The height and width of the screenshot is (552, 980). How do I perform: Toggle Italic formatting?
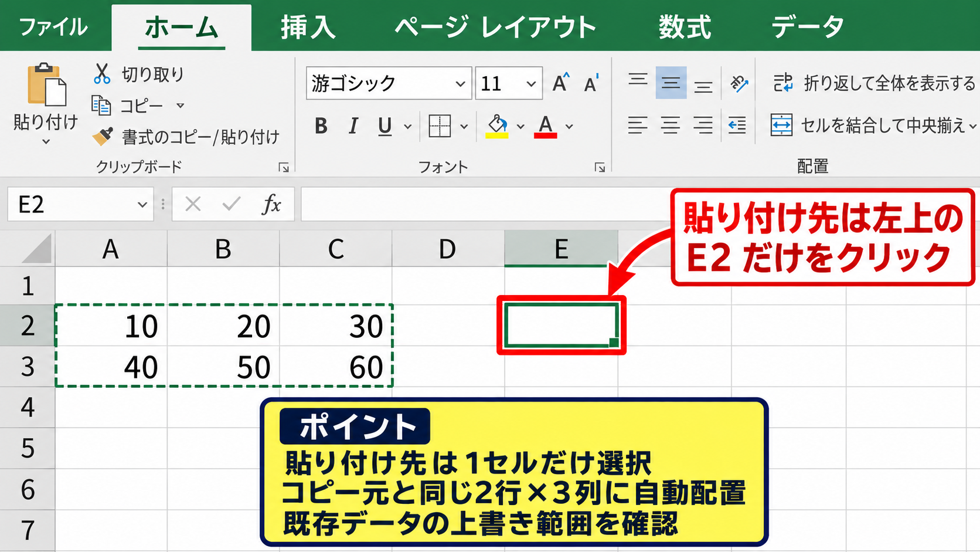353,126
